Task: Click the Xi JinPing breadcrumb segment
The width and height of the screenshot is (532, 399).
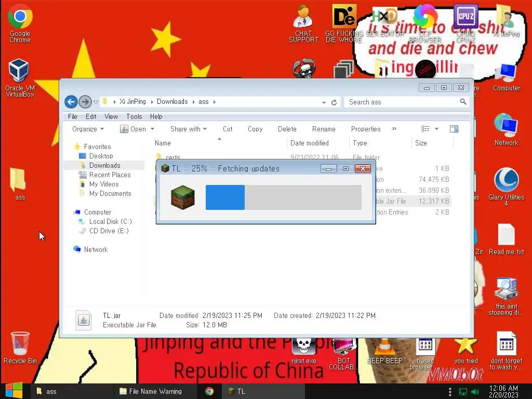Action: [x=132, y=101]
